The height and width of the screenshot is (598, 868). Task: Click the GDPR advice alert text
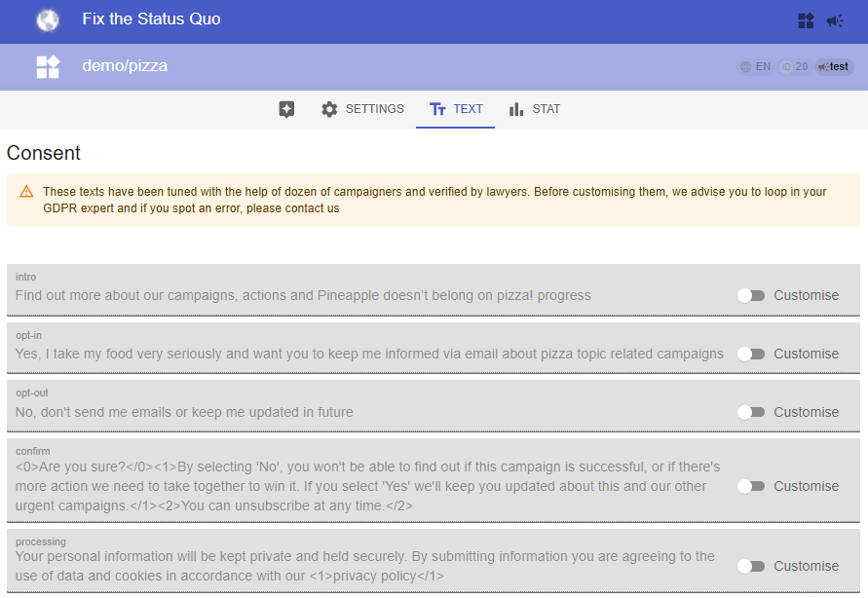(x=434, y=200)
